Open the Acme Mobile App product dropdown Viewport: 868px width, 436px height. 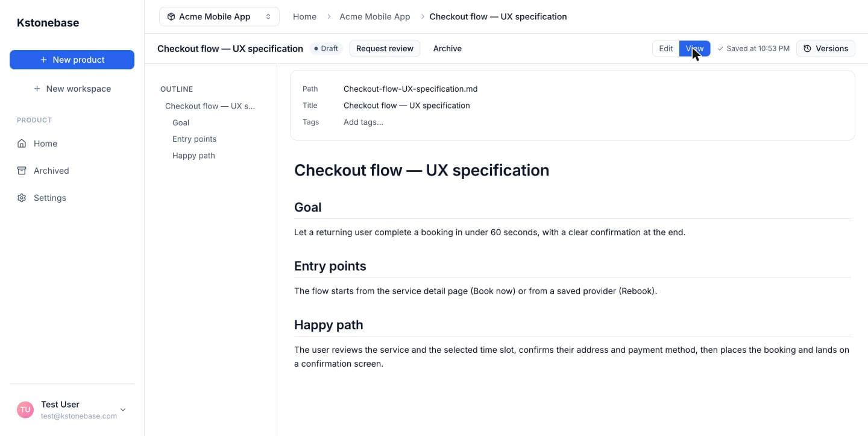coord(219,17)
